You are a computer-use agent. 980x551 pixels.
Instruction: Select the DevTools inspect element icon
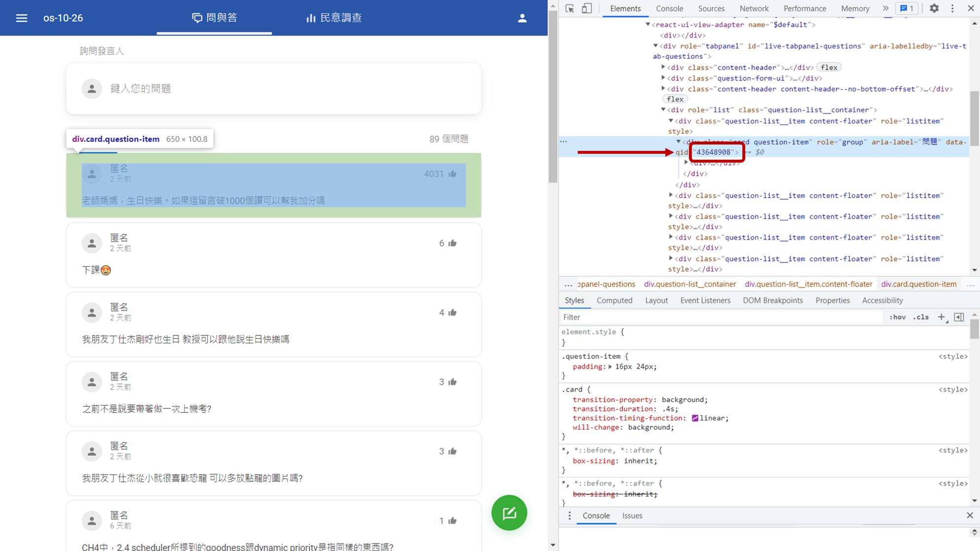[x=569, y=8]
